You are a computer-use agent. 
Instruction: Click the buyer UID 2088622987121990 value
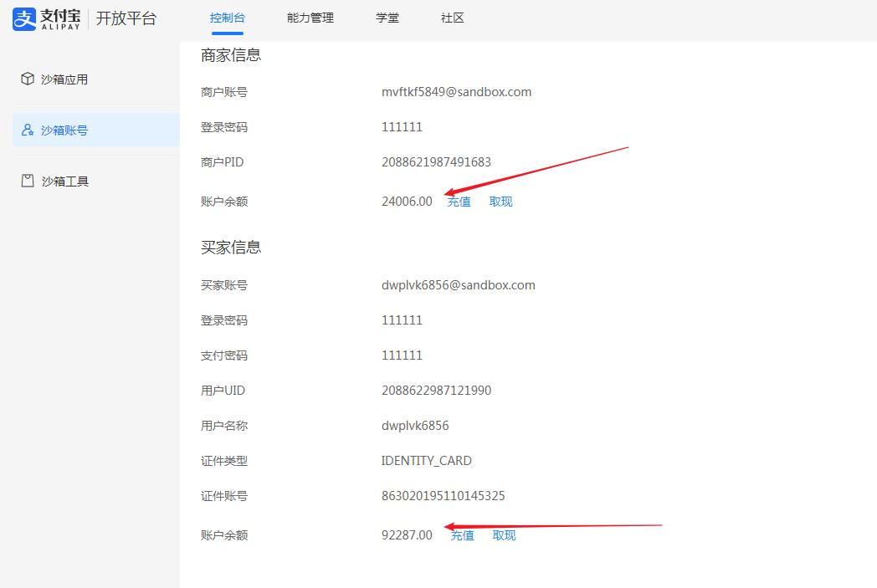[437, 390]
